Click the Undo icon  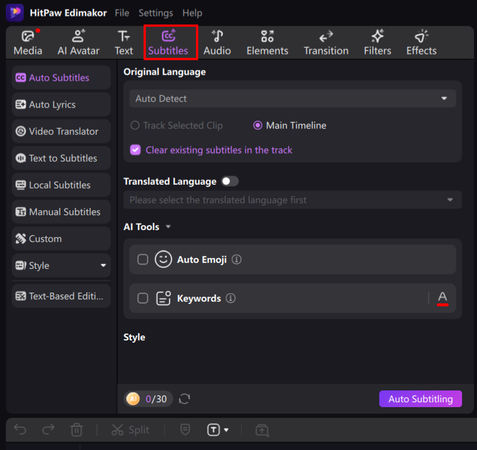click(20, 430)
